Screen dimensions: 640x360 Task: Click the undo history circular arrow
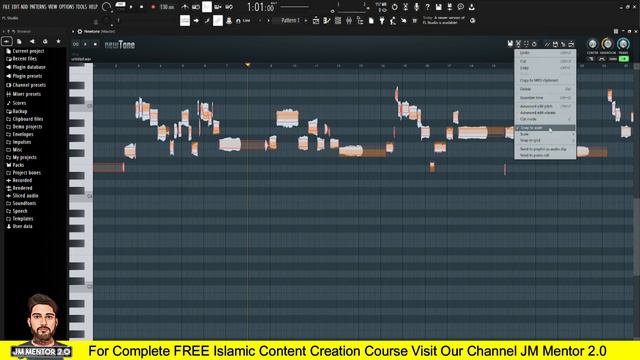(x=394, y=7)
